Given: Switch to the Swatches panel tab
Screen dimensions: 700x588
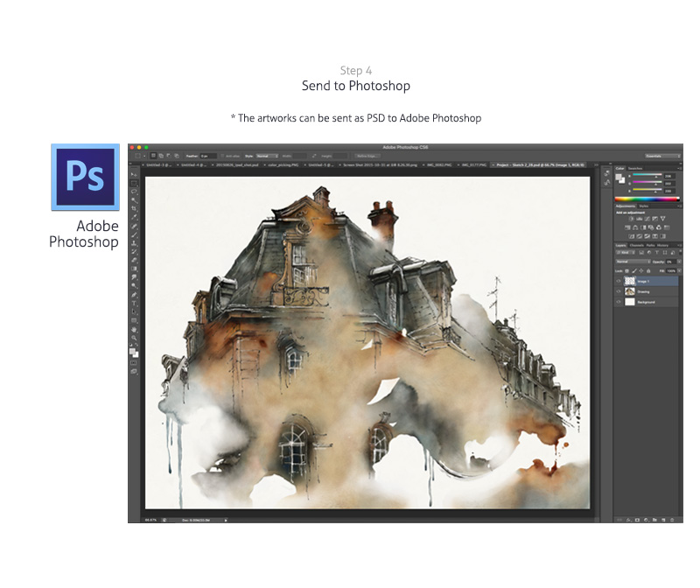Looking at the screenshot, I should (635, 168).
